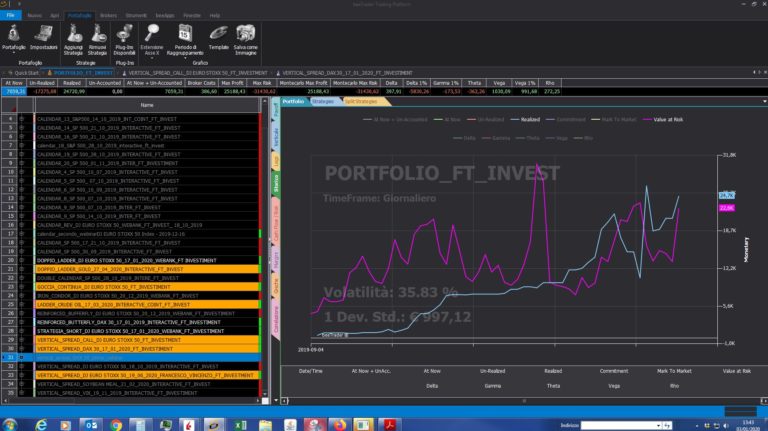The image size is (768, 431).
Task: Click the At Now column header
Action: [x=14, y=83]
